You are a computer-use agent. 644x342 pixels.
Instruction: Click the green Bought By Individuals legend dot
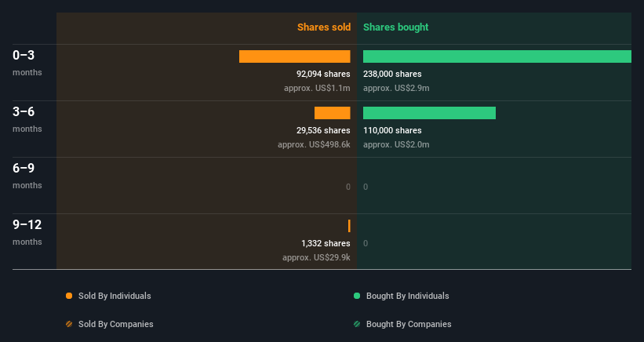pyautogui.click(x=357, y=296)
